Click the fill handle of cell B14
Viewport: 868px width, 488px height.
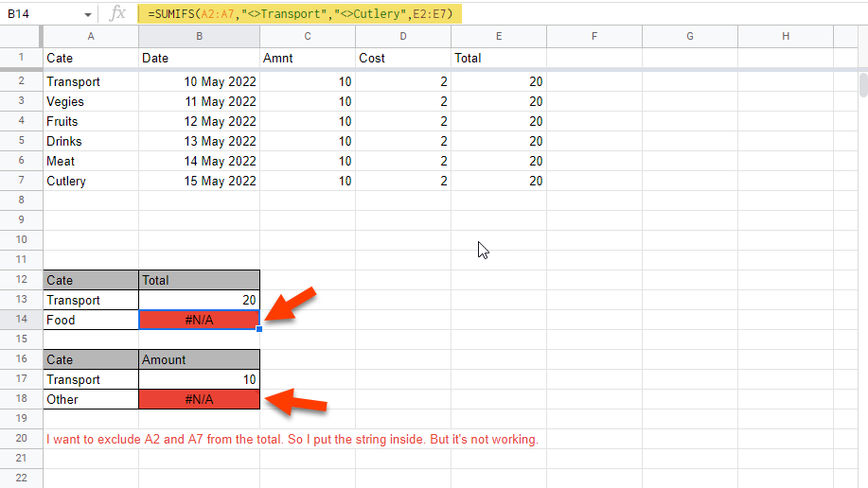tap(259, 329)
